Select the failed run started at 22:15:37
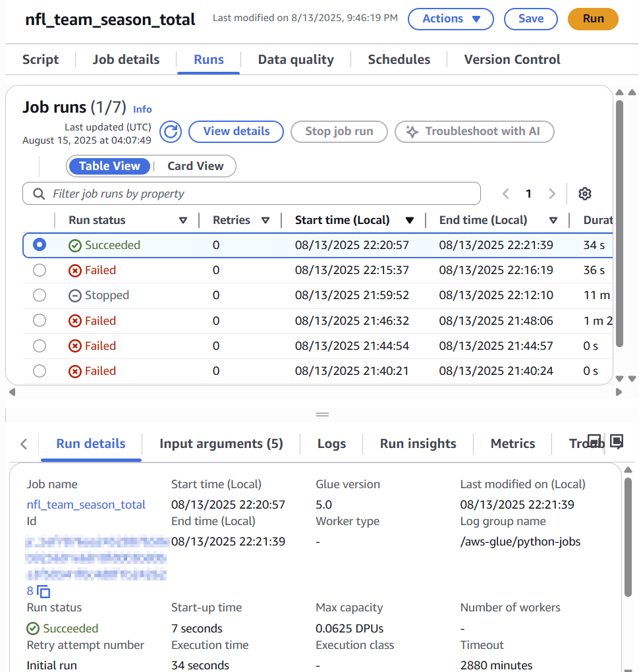 40,270
